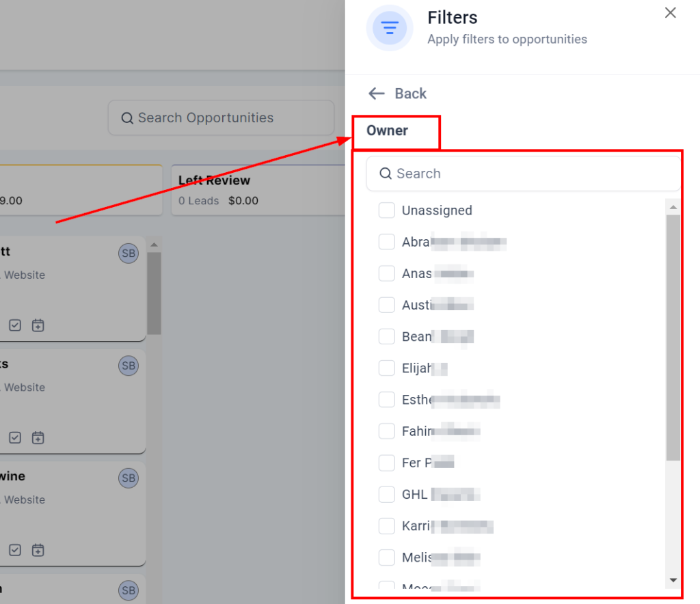This screenshot has width=700, height=604.
Task: Tick the owner checkbox beside Elijah
Action: (387, 368)
